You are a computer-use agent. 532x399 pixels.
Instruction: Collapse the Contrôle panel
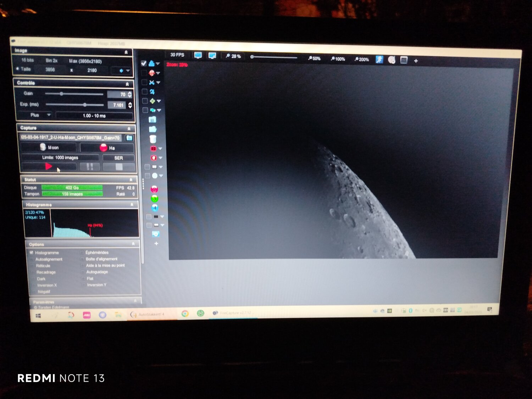coord(127,84)
